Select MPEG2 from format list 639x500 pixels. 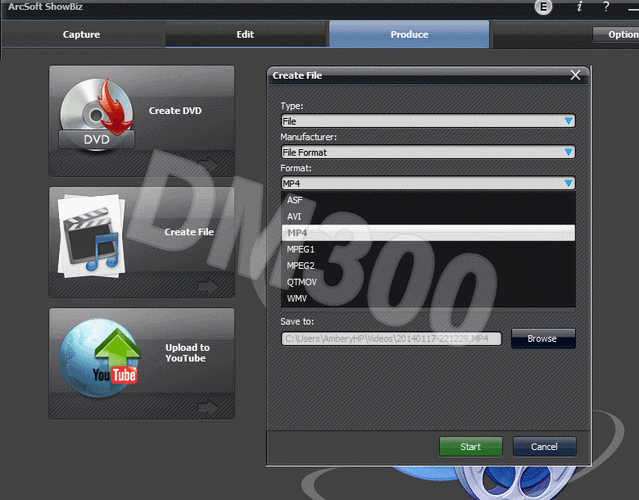428,266
